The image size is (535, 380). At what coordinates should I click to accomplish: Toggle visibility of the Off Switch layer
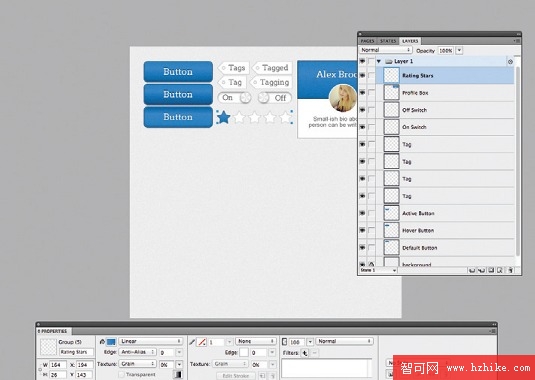362,110
